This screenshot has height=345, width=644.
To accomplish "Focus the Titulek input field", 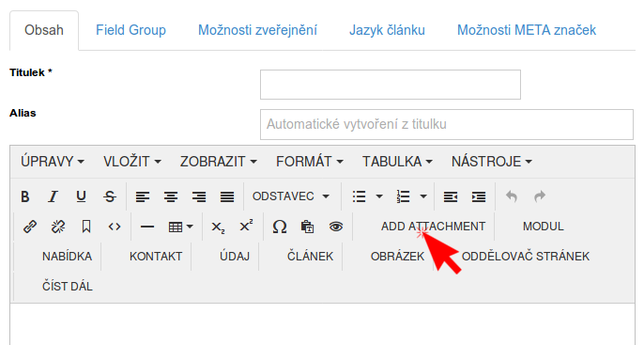I will coord(391,85).
